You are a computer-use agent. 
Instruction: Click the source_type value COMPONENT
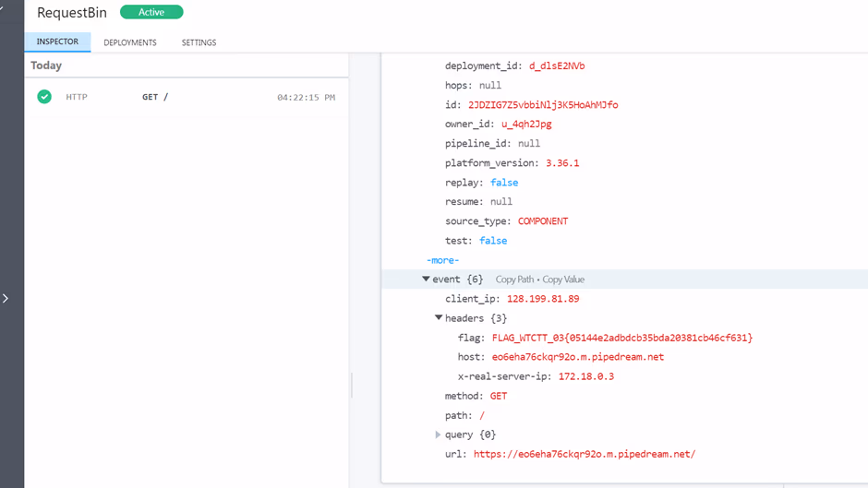pyautogui.click(x=543, y=220)
